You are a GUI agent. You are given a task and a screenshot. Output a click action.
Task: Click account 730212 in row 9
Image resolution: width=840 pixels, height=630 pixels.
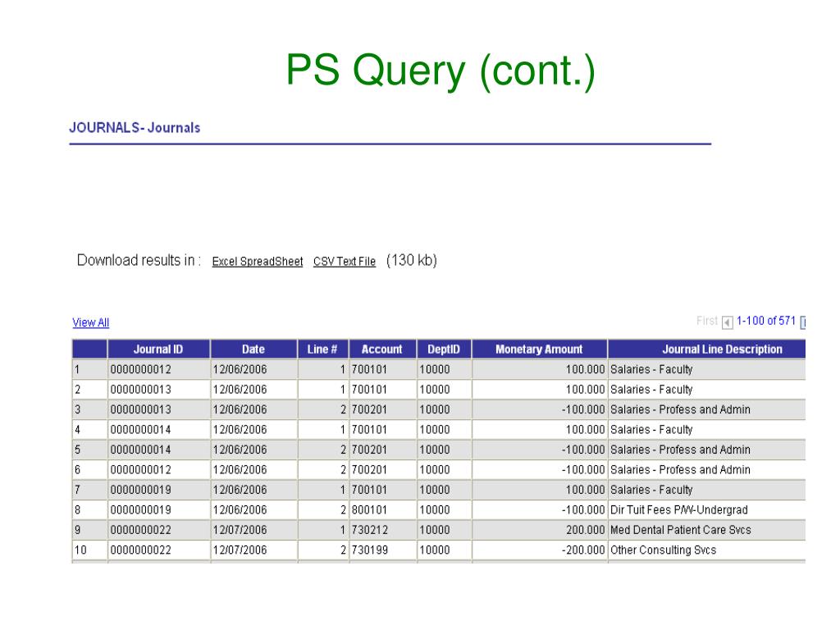pyautogui.click(x=369, y=530)
